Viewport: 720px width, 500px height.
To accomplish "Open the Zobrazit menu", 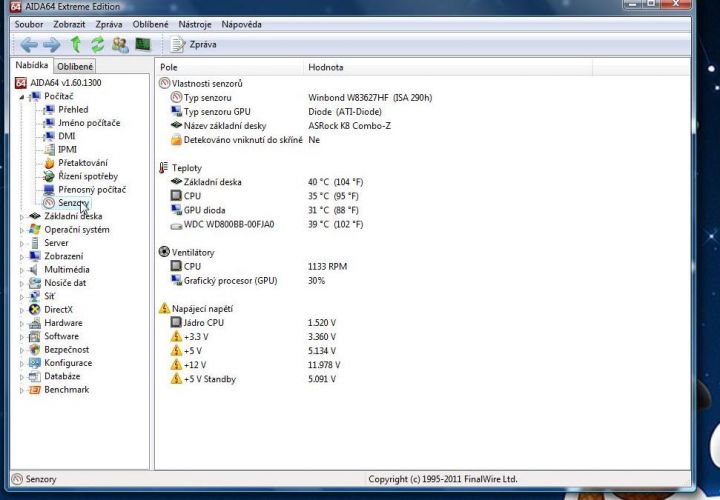I will click(69, 24).
